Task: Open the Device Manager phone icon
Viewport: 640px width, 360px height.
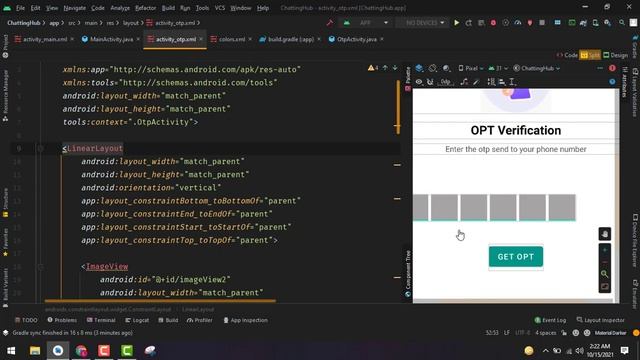Action: pyautogui.click(x=596, y=23)
